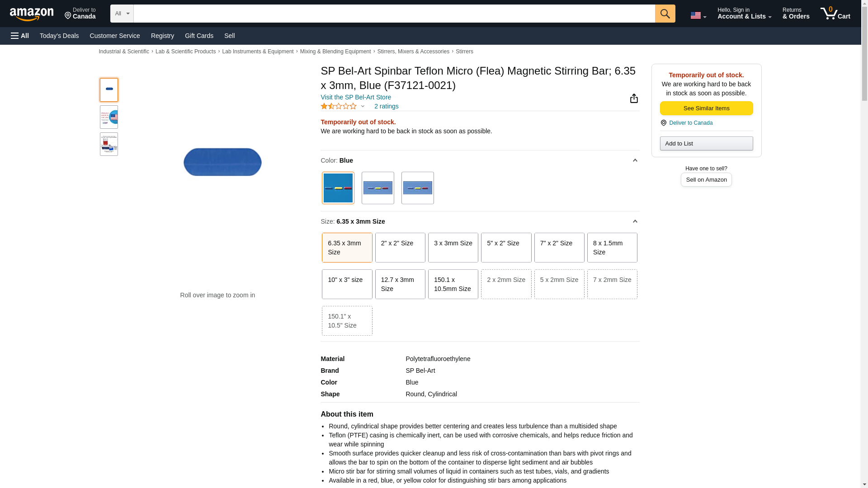Click the See Similar Items button
This screenshot has width=868, height=488.
(x=706, y=108)
